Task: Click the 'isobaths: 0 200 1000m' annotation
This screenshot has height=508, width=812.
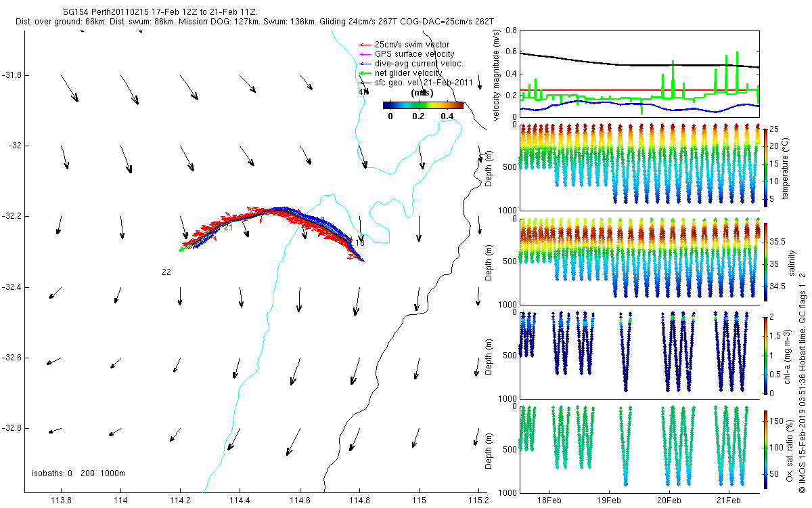Action: coord(78,473)
